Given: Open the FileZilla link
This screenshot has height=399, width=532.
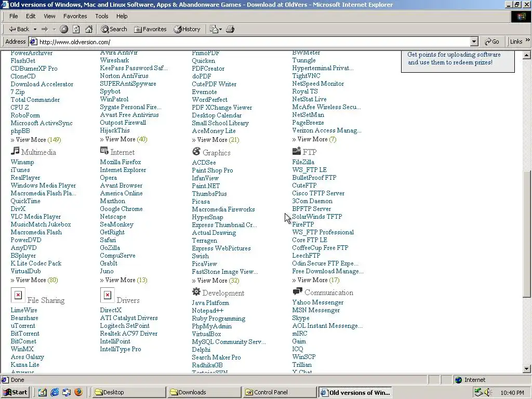Looking at the screenshot, I should click(303, 162).
